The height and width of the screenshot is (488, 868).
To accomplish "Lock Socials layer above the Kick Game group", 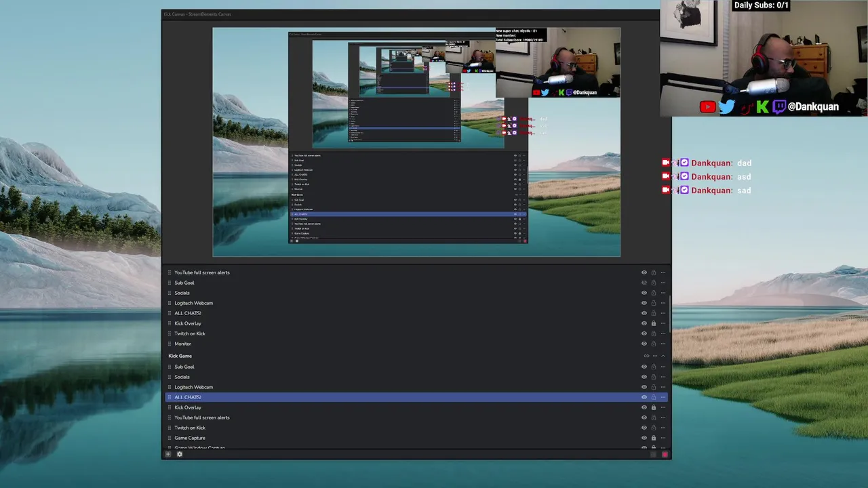I will [654, 293].
